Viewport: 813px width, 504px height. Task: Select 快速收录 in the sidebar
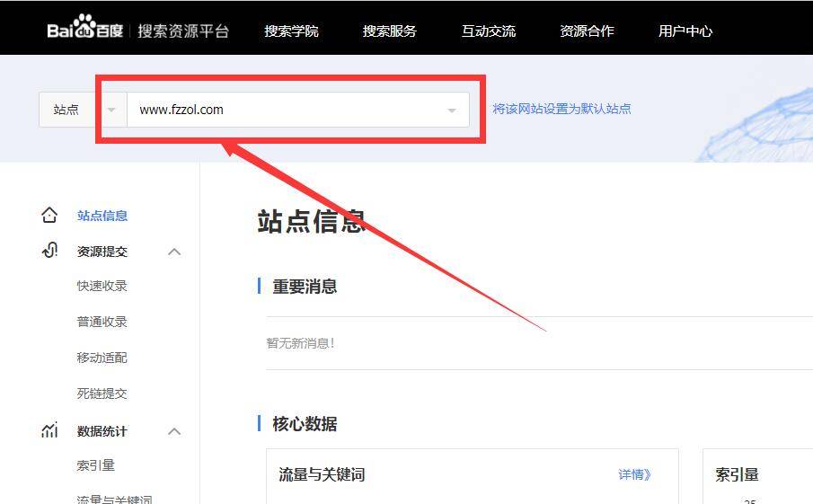click(x=102, y=286)
